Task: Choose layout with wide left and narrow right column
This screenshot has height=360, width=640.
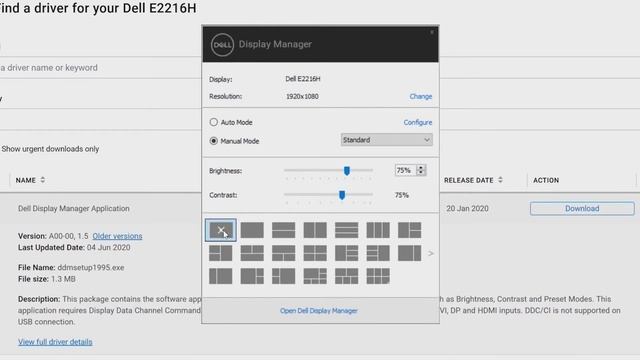Action: click(x=409, y=253)
